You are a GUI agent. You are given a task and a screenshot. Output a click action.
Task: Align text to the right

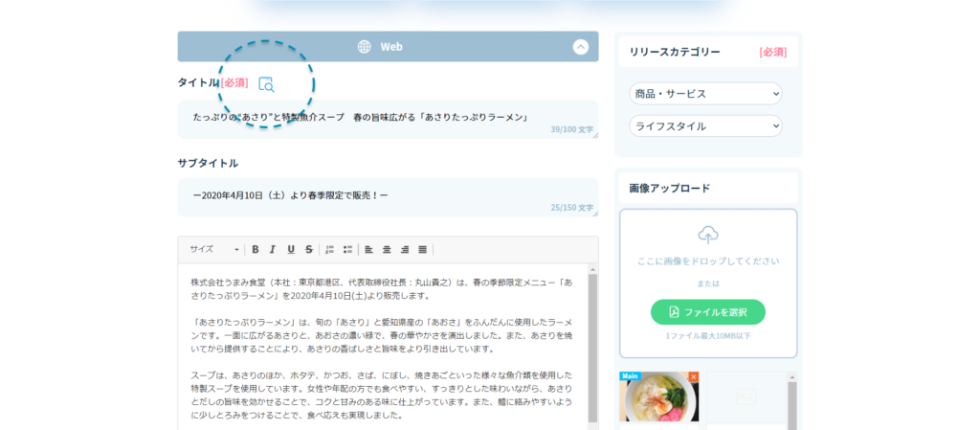pyautogui.click(x=405, y=249)
